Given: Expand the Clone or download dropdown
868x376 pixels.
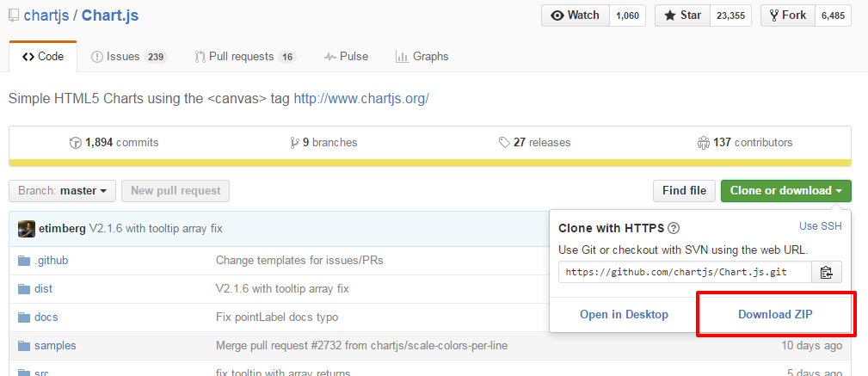Looking at the screenshot, I should 785,190.
